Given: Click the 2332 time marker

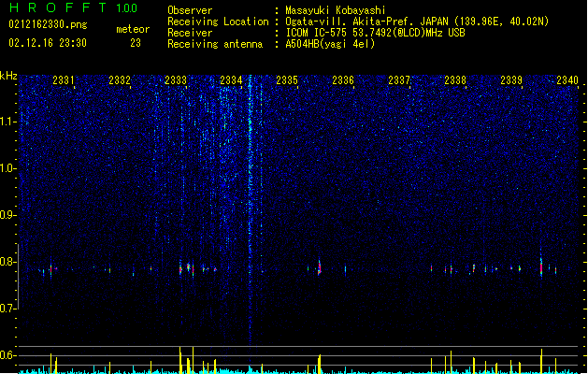Looking at the screenshot, I should (120, 79).
